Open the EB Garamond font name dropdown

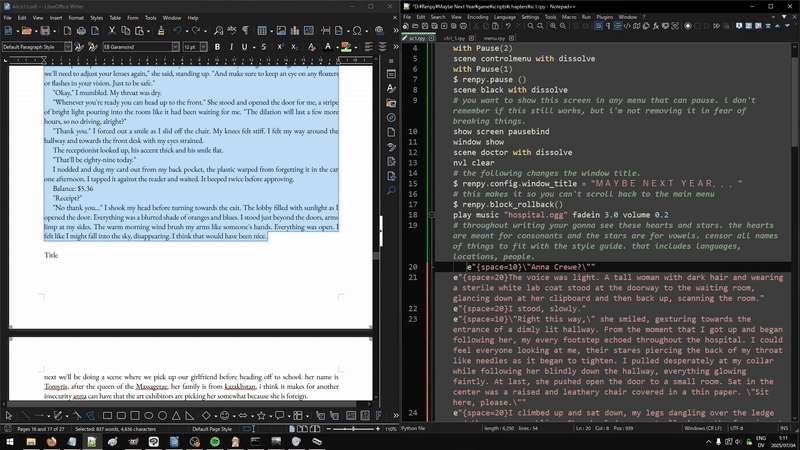point(176,47)
